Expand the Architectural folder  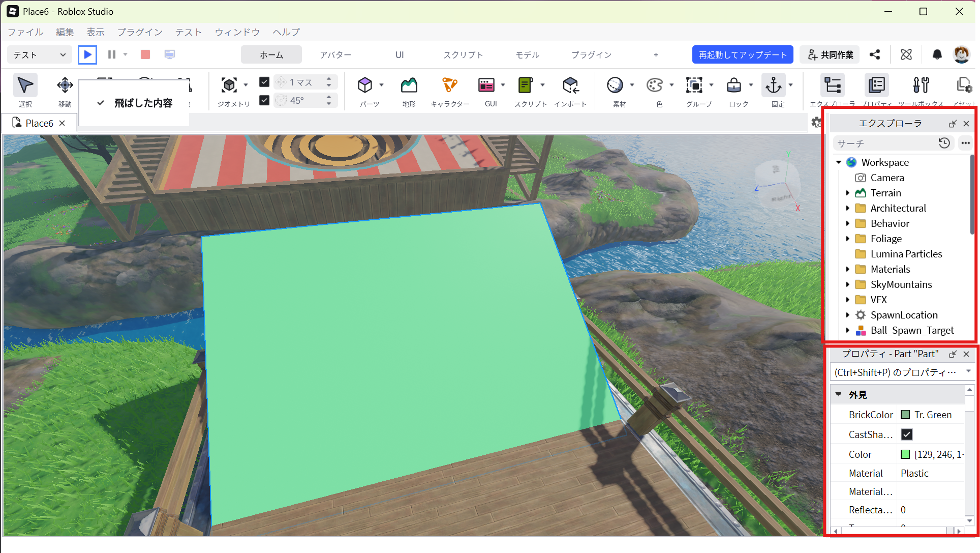tap(848, 208)
